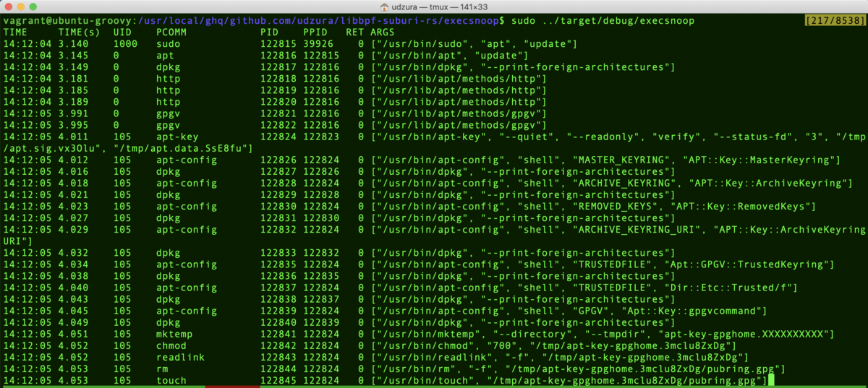Click PID 122833 in dpkg row
The image size is (868, 388).
[x=278, y=252]
